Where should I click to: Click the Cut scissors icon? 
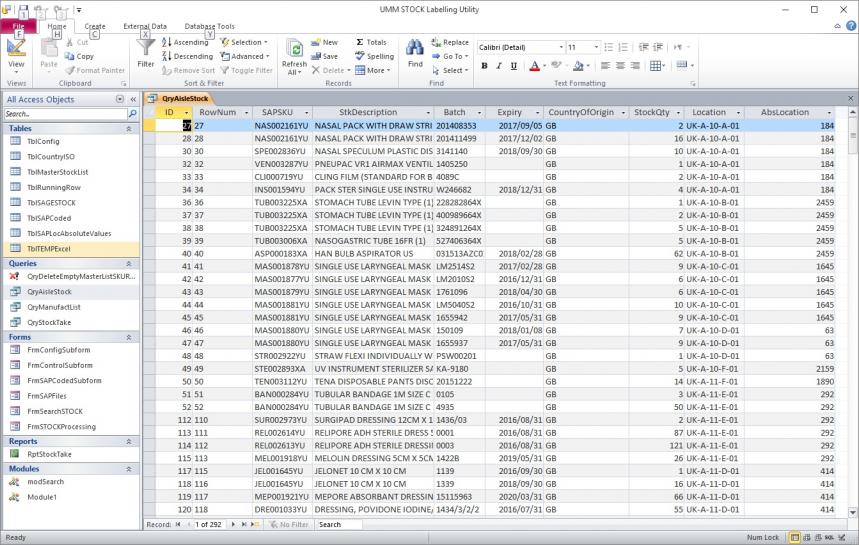pyautogui.click(x=70, y=42)
